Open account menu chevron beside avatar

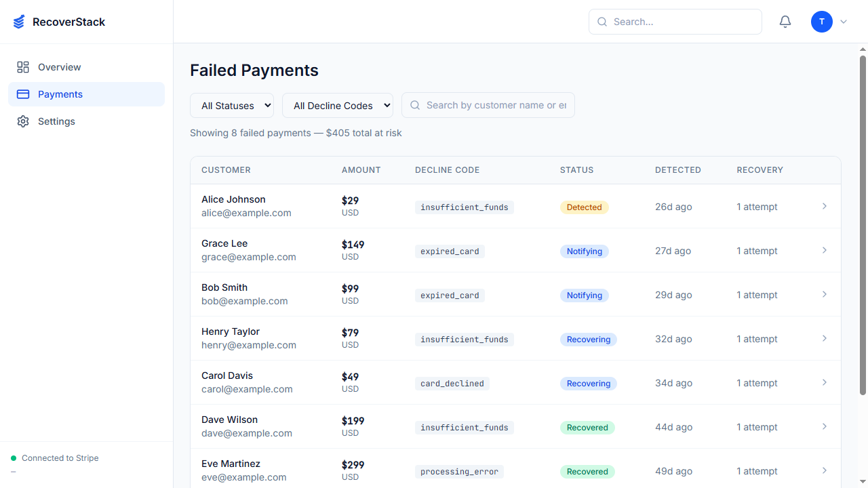pos(844,22)
